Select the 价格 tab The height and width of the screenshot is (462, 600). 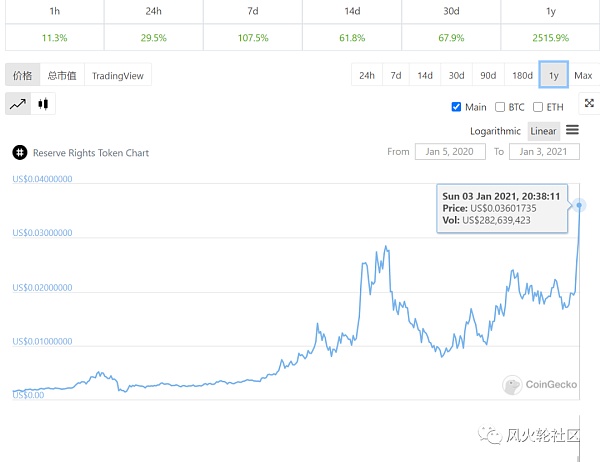coord(22,76)
